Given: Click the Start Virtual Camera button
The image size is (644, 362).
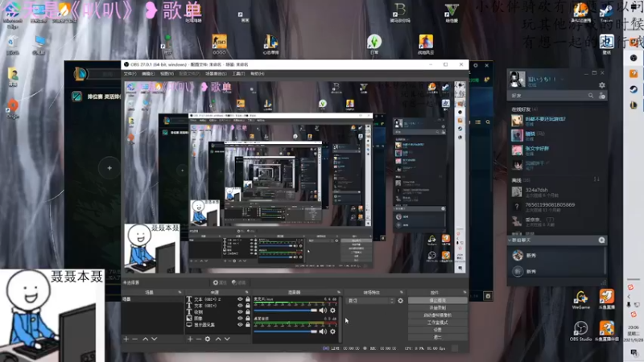Looking at the screenshot, I should (x=437, y=315).
